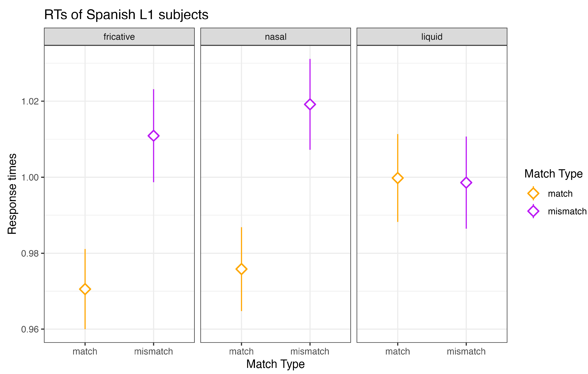Click the 0.96 y-axis tick label
Viewport: 588px width, 374px height.
click(x=30, y=329)
